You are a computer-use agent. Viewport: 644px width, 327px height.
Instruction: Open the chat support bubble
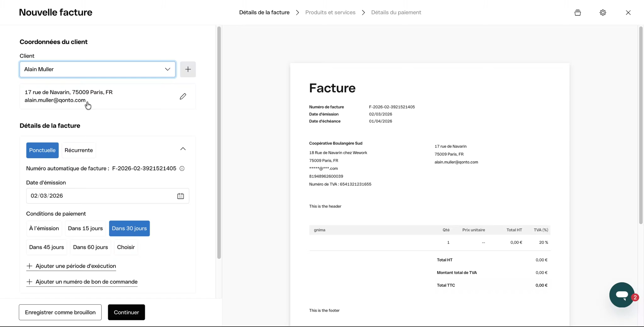(x=621, y=295)
